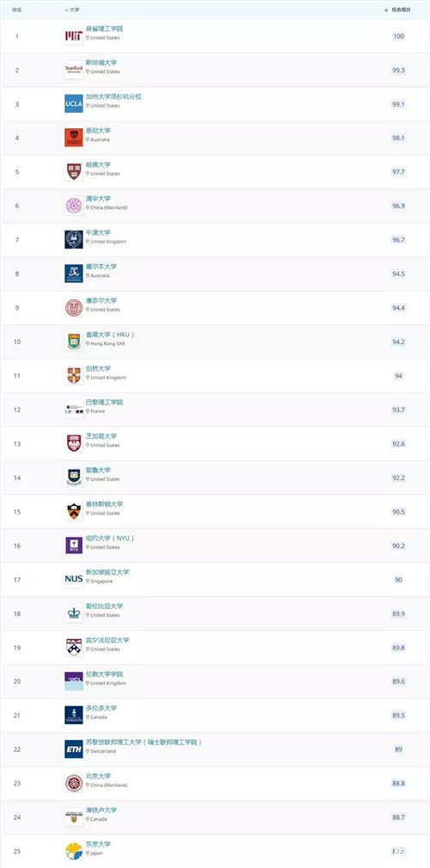Viewport: 430px width, 868px height.
Task: Open the ETH Zurich logo
Action: click(74, 749)
